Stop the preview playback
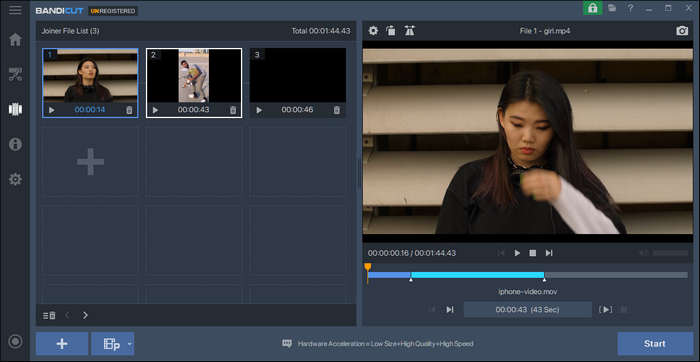Viewport: 700px width, 362px height. coord(533,253)
